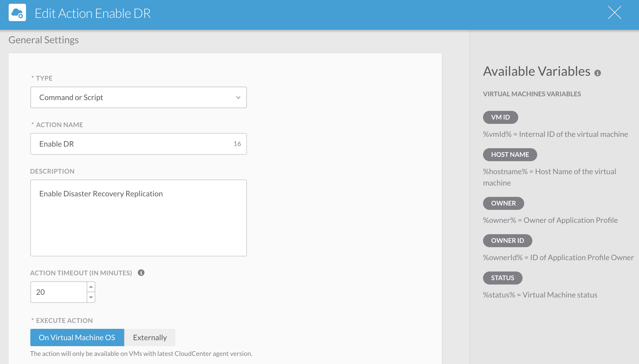Decrease action timeout with down arrow

[x=91, y=297]
